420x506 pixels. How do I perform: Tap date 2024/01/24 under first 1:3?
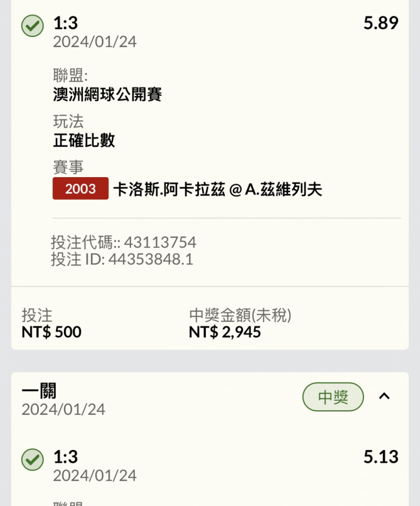pos(95,41)
